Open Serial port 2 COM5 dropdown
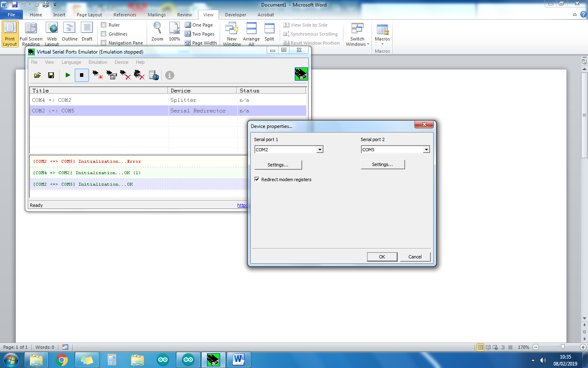 coord(426,150)
